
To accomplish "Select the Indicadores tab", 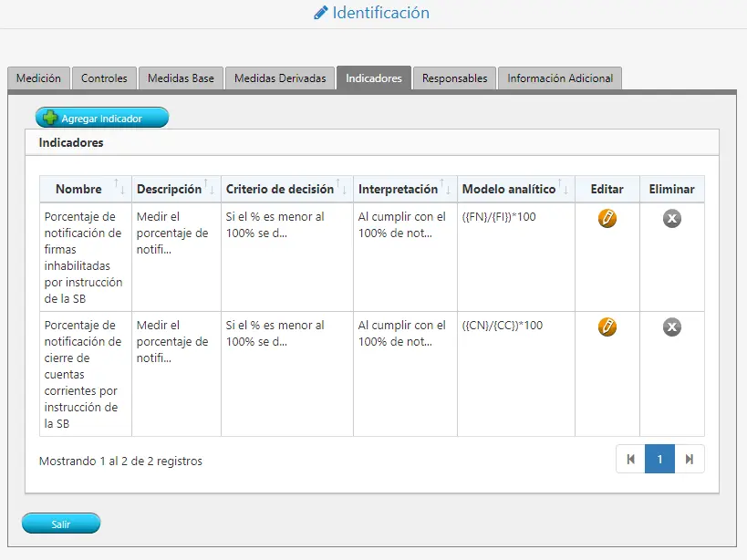I will coord(374,78).
